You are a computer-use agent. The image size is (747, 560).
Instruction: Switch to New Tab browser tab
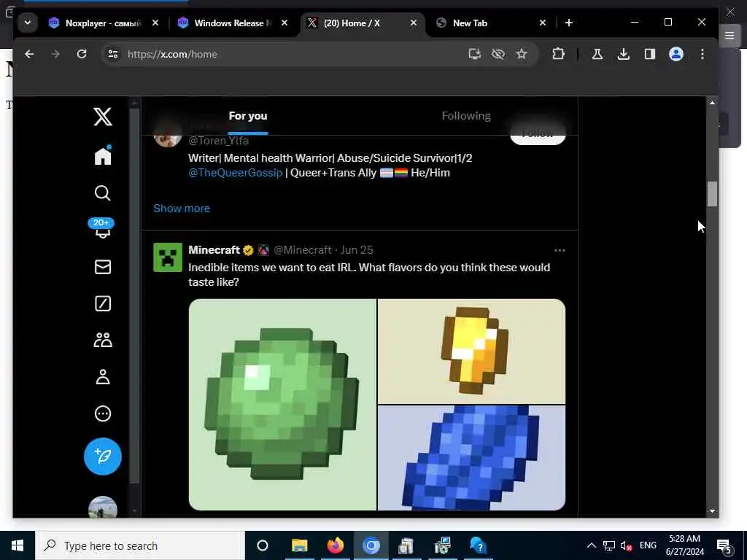(491, 23)
